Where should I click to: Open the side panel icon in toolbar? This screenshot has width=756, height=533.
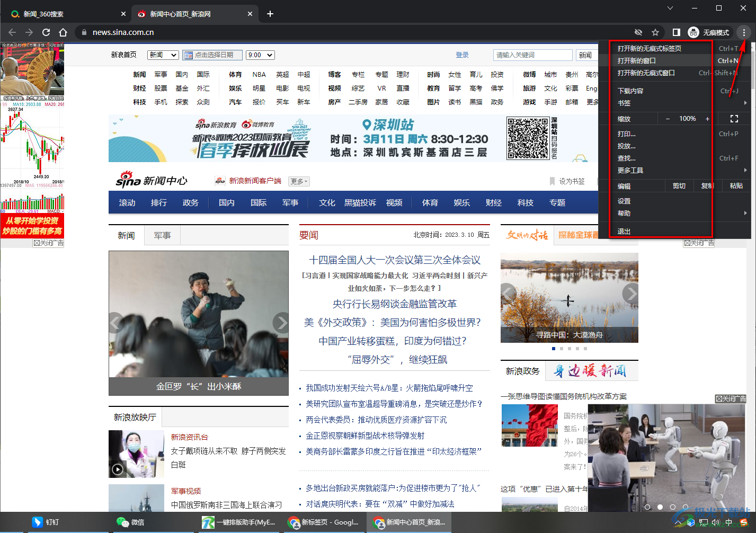click(676, 32)
